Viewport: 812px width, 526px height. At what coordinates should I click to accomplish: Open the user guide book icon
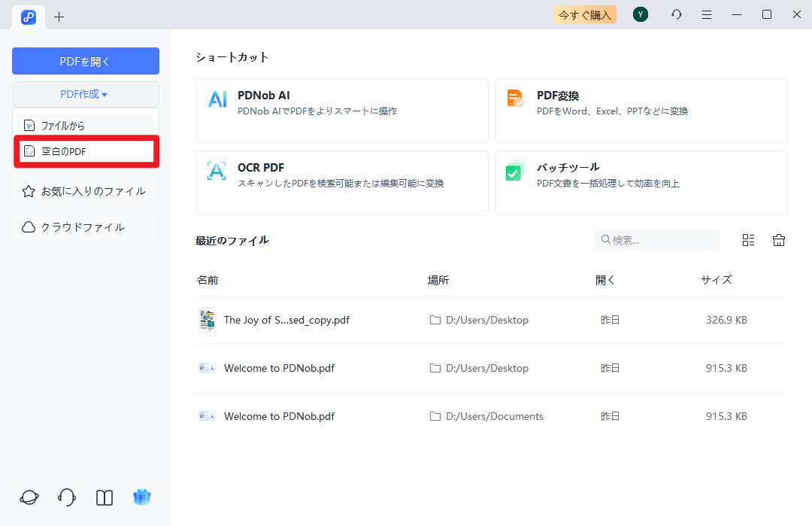point(104,497)
